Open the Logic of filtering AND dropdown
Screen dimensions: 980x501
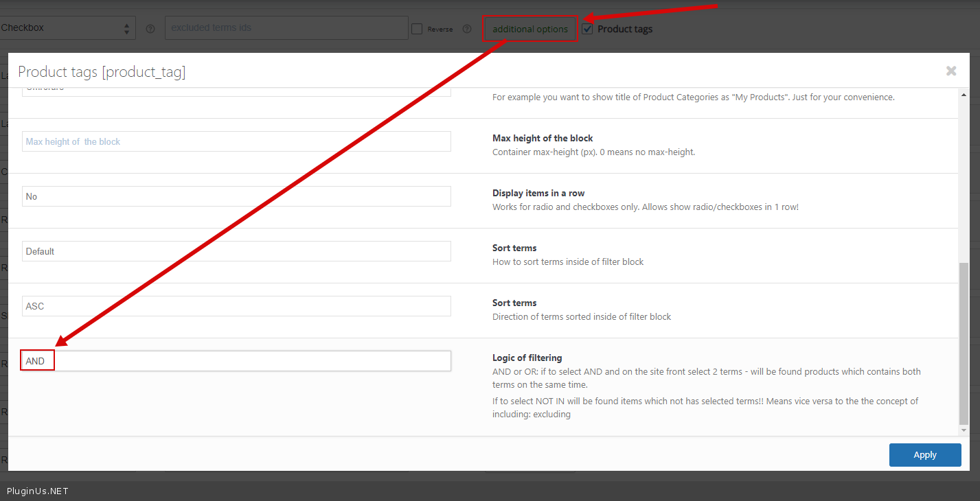point(236,361)
